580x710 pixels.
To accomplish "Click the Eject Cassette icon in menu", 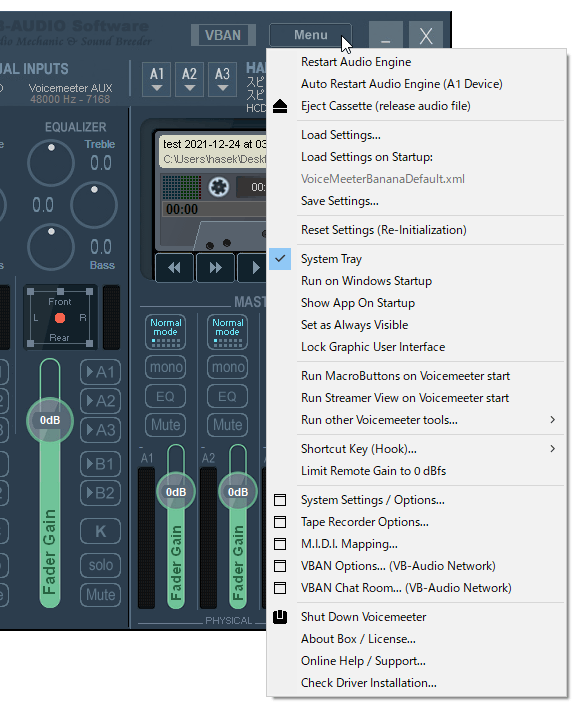I will 280,106.
